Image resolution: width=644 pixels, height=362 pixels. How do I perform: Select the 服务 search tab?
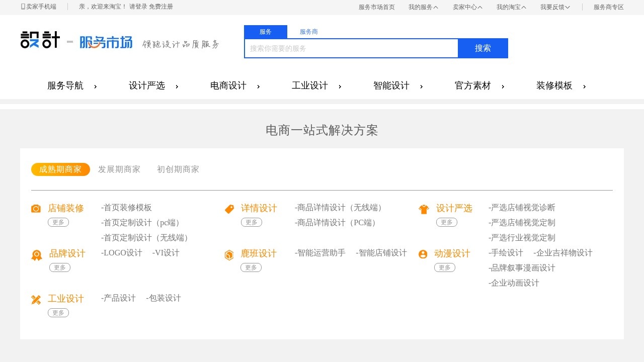[266, 32]
